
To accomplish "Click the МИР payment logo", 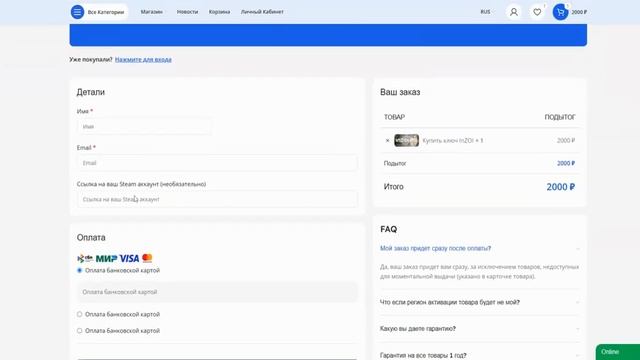I will click(106, 258).
